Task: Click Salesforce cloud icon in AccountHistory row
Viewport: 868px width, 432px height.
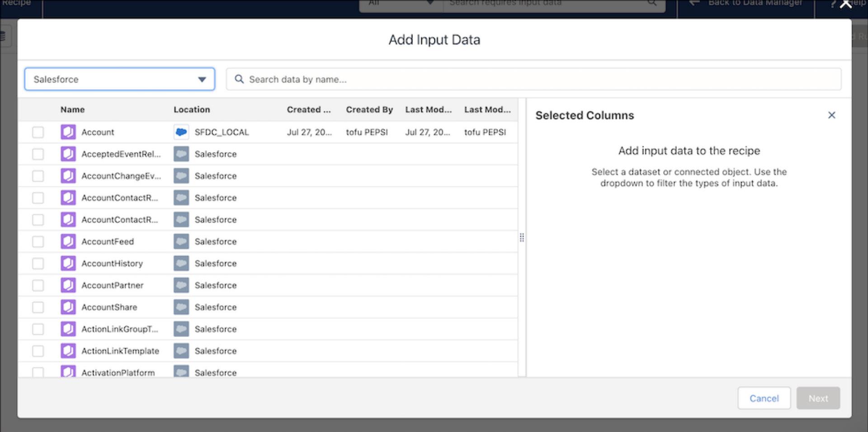Action: (x=181, y=263)
